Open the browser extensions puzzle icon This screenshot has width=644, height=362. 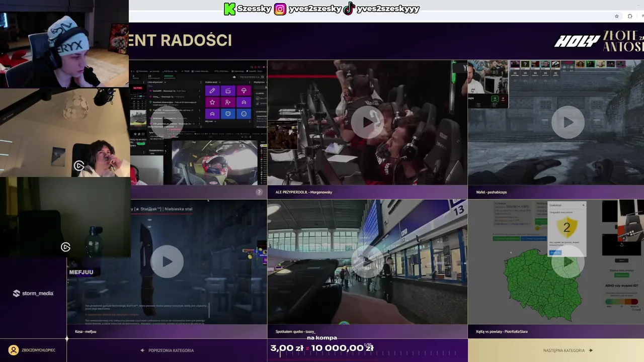630,16
